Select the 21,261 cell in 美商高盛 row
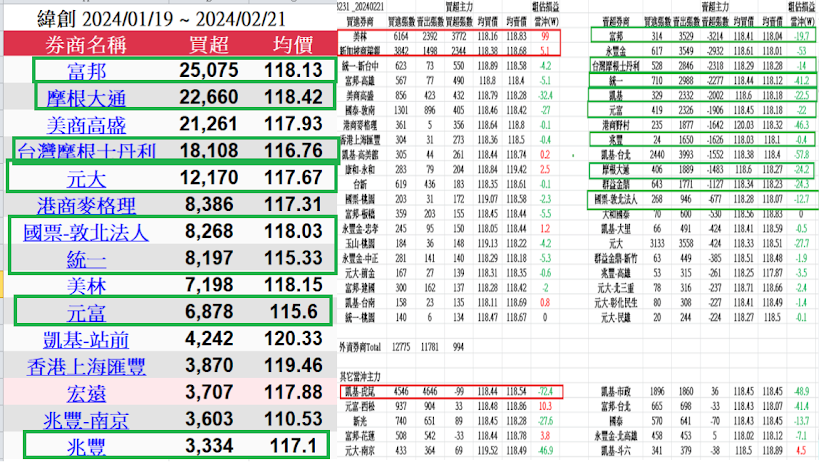 [209, 124]
